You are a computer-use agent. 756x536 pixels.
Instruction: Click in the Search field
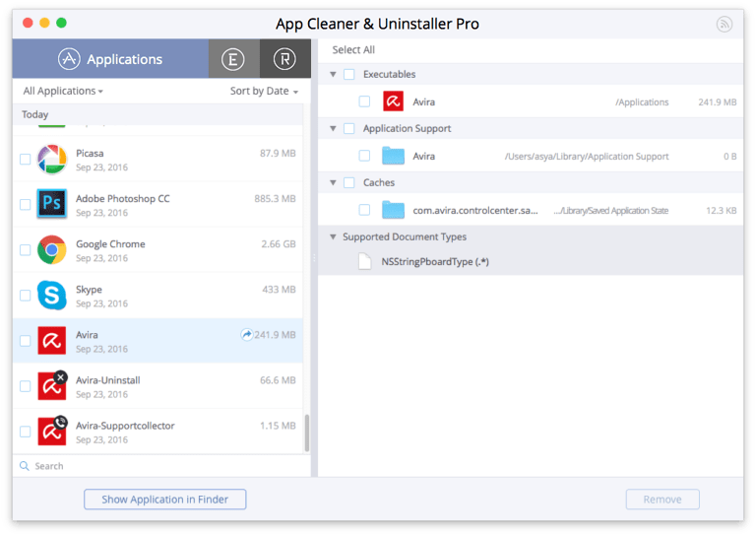(x=161, y=466)
